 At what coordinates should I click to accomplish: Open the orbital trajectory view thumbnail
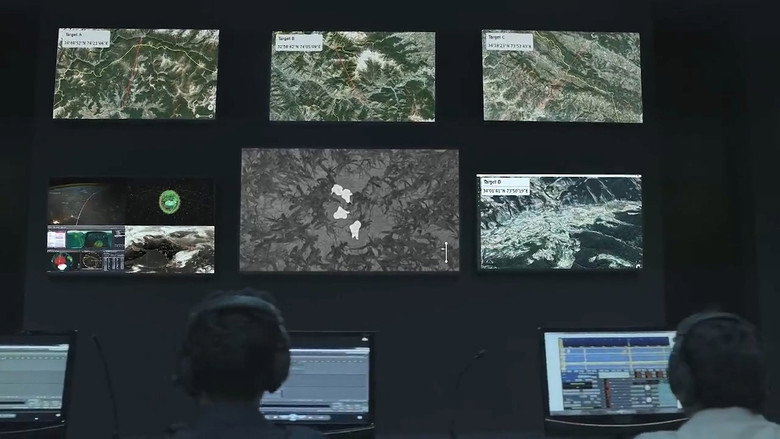87,201
